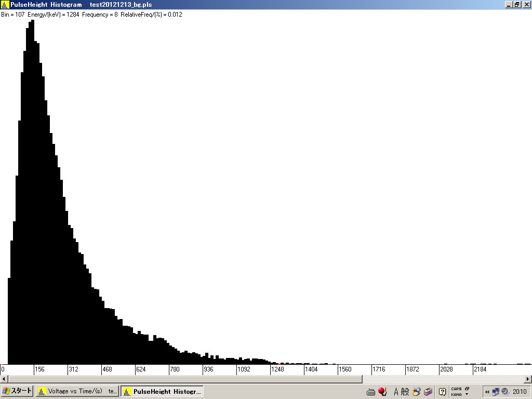Screen dimensions: 532x399
Task: Click the 'Frequency = 8' readout
Action: point(100,15)
